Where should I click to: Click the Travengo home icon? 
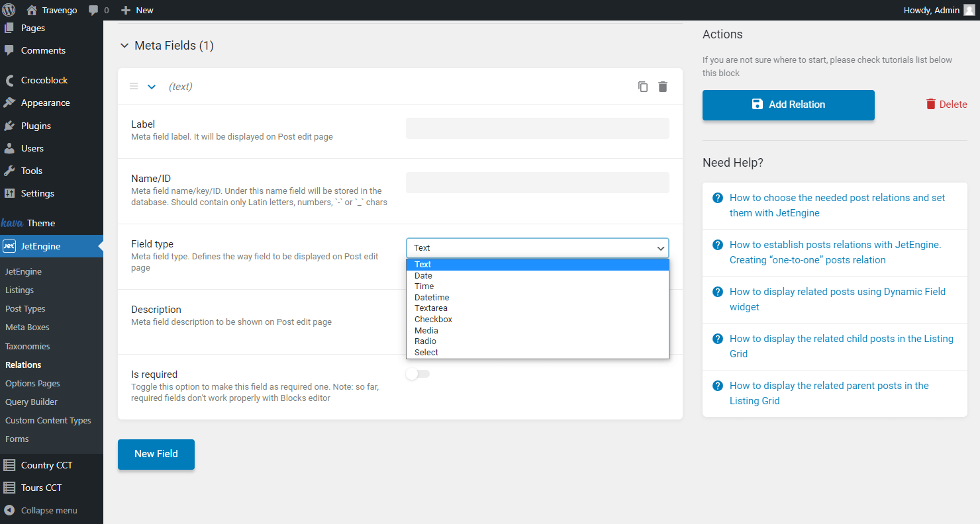(x=31, y=10)
